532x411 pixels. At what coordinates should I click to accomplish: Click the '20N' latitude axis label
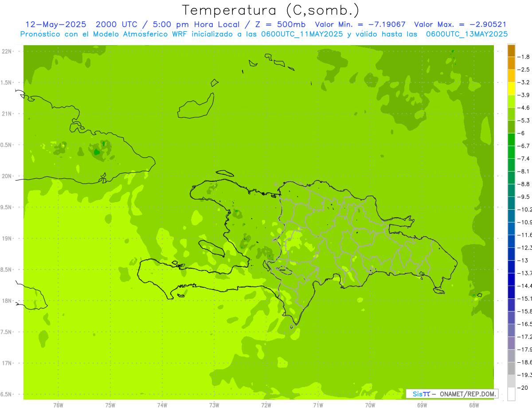(8, 176)
